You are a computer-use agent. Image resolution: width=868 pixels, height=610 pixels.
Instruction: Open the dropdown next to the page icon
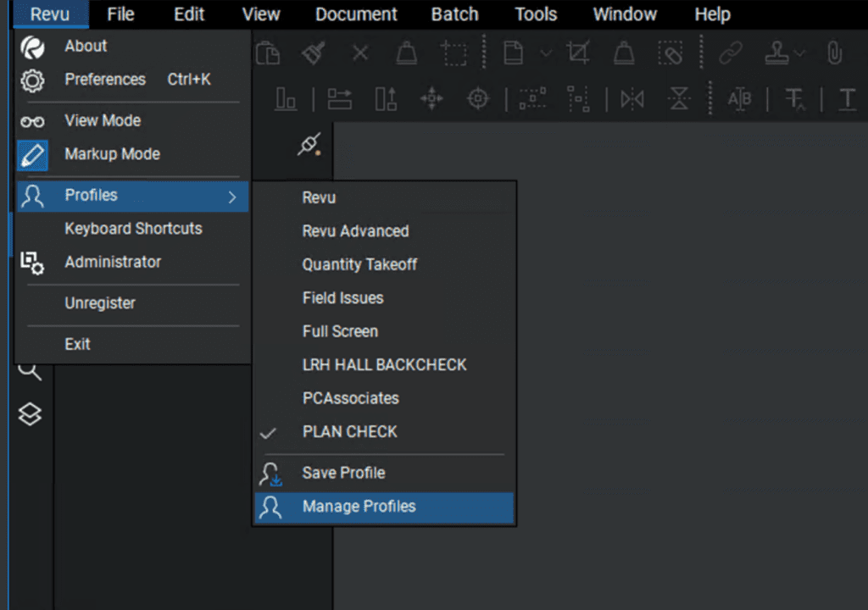pyautogui.click(x=547, y=53)
